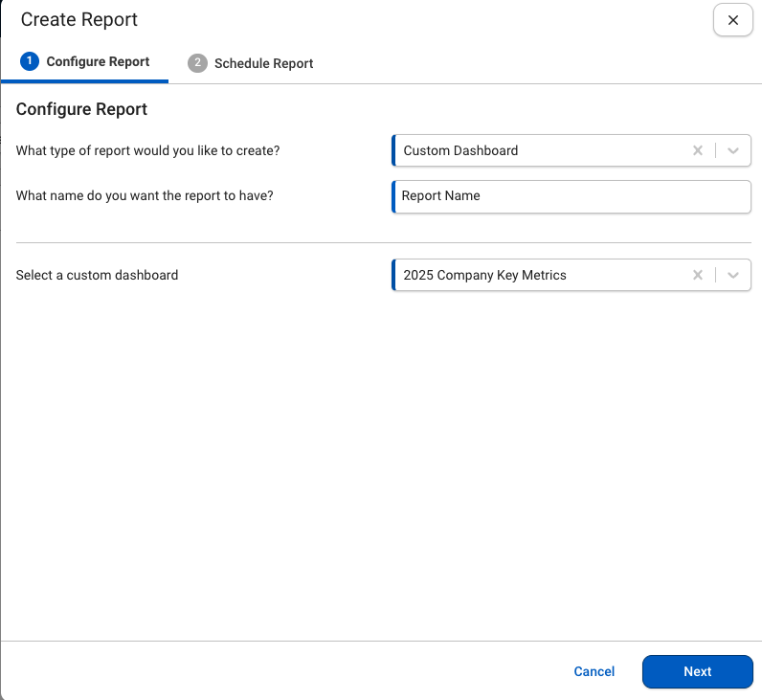Clear the Custom Dashboard report type selection
This screenshot has width=762, height=700.
pos(697,150)
